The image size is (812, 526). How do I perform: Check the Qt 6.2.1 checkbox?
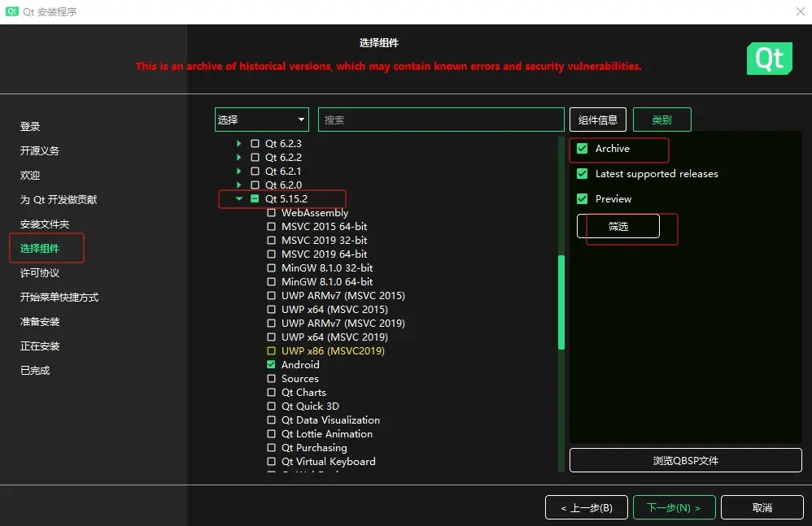(255, 172)
